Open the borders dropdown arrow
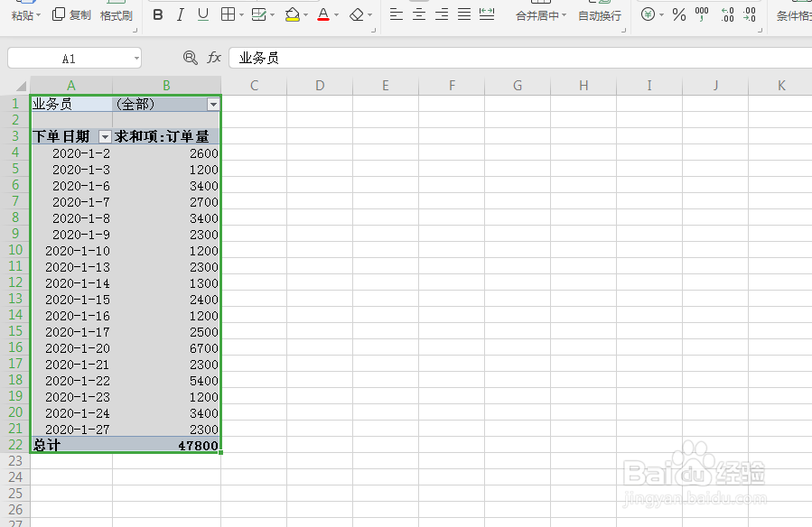812x527 pixels. (x=241, y=15)
